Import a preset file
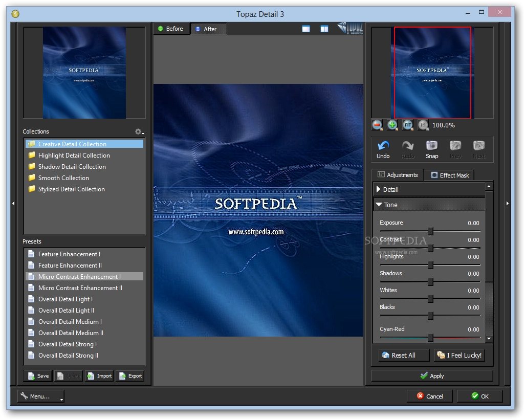This screenshot has width=525, height=420. pos(99,376)
